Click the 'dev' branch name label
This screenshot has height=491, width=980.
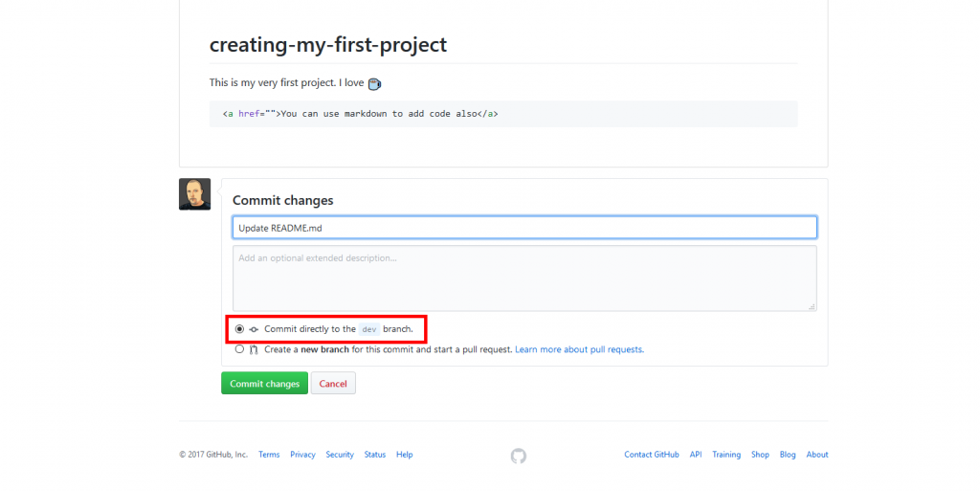(x=369, y=329)
